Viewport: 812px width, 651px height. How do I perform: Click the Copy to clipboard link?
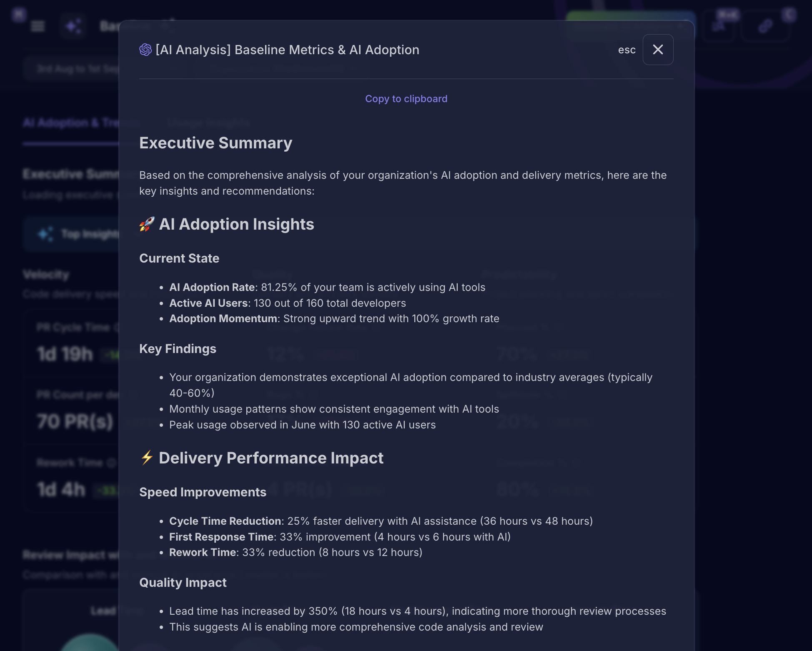click(406, 99)
